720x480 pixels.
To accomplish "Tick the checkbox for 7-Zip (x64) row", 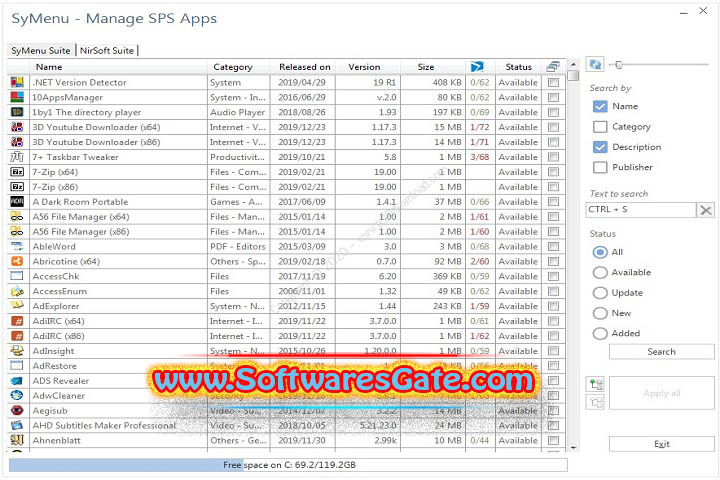I will pos(553,172).
